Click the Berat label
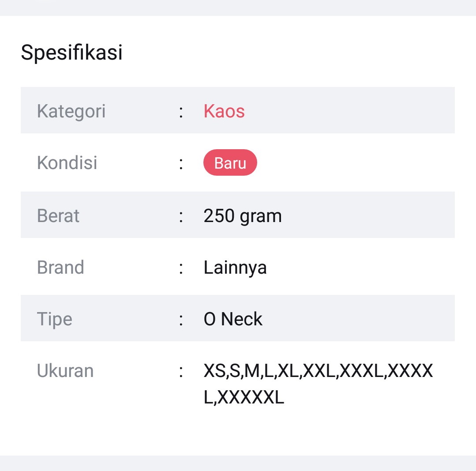The width and height of the screenshot is (476, 471). tap(58, 215)
